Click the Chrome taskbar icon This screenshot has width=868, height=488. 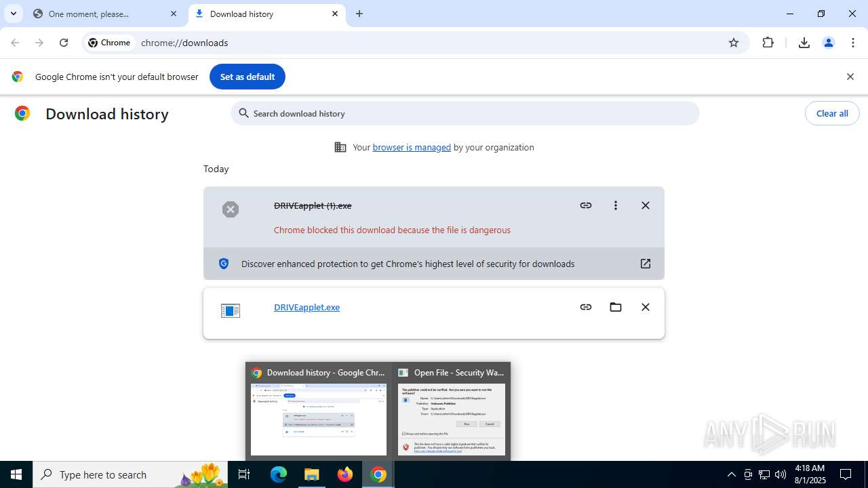click(x=378, y=474)
